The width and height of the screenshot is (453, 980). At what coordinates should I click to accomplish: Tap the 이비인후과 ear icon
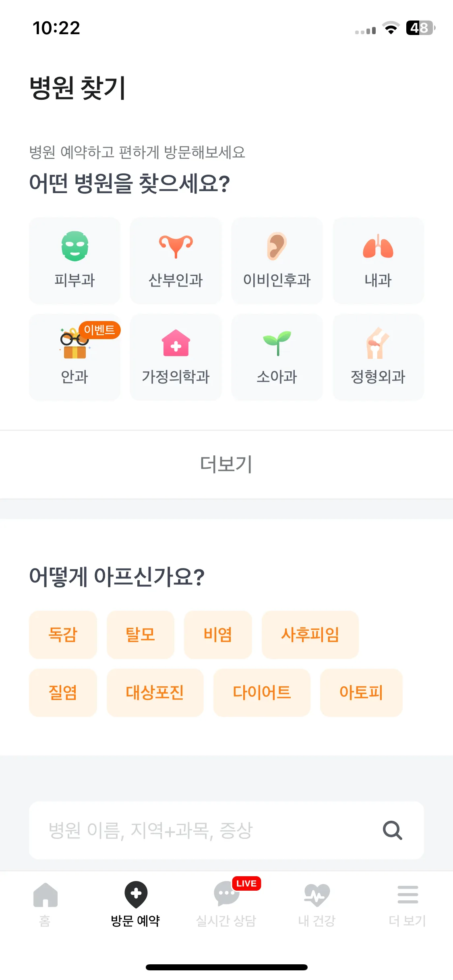tap(277, 246)
